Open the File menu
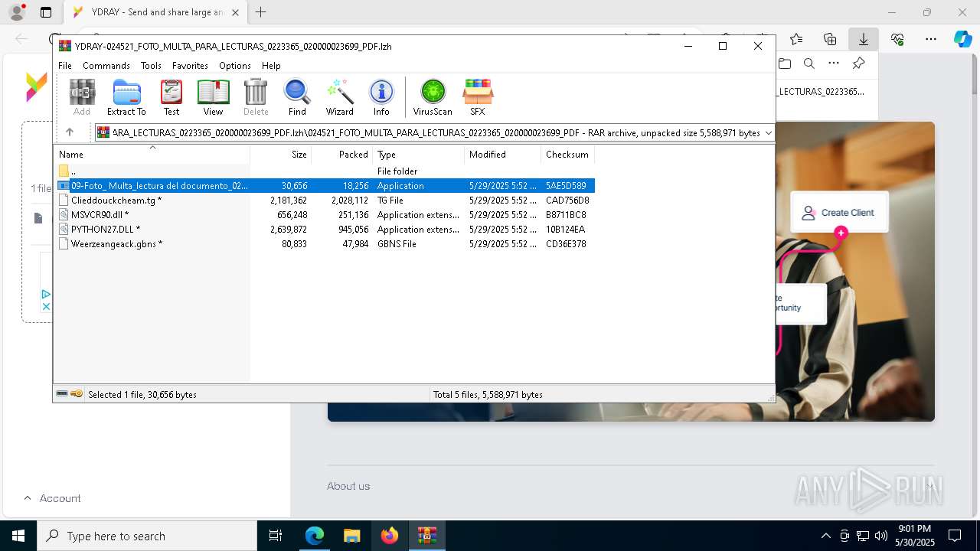Image resolution: width=980 pixels, height=551 pixels. point(65,66)
